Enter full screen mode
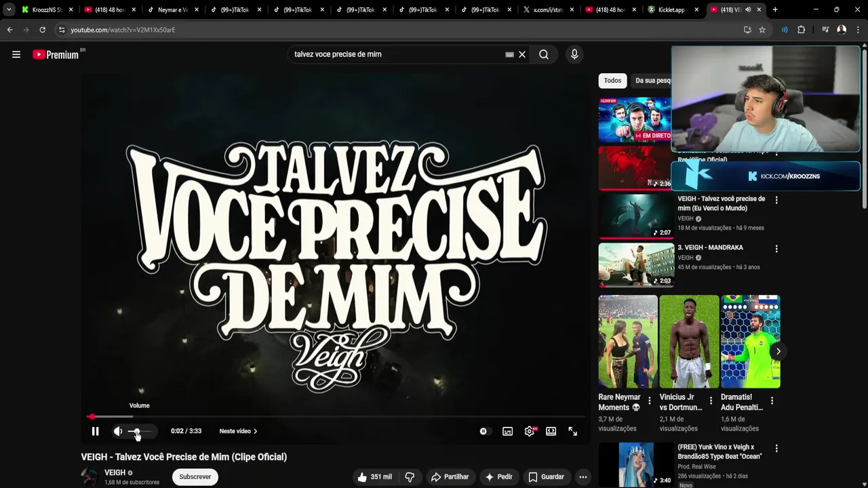868x488 pixels. (x=572, y=431)
